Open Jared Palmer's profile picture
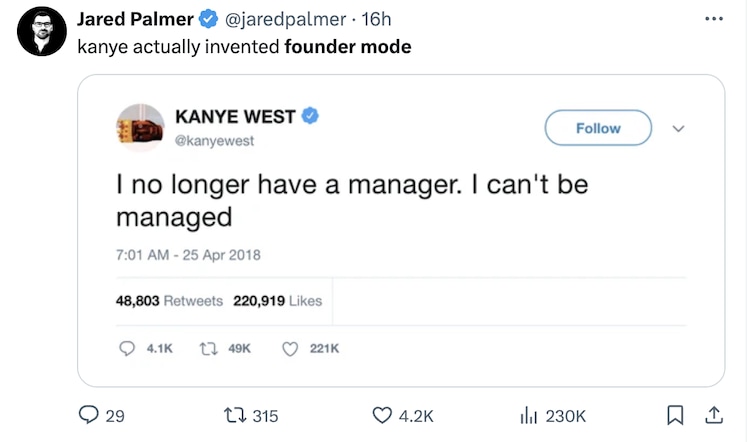Screen dimensions: 750x442 click(42, 31)
